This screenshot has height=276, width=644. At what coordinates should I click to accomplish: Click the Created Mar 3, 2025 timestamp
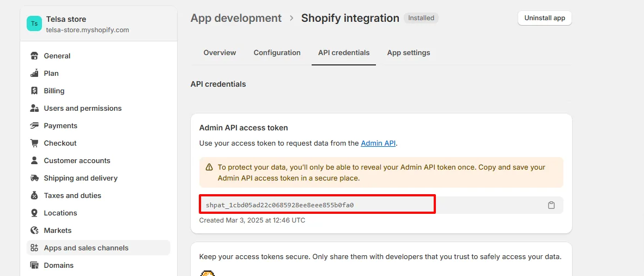tap(252, 220)
